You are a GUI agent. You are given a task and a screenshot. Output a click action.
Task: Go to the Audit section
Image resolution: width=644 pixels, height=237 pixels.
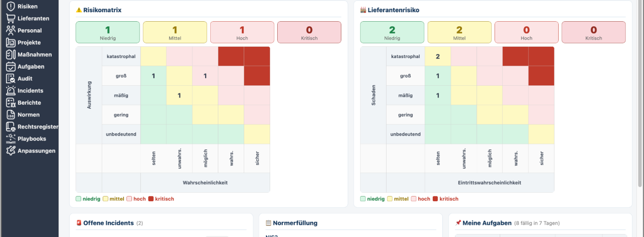(x=25, y=79)
